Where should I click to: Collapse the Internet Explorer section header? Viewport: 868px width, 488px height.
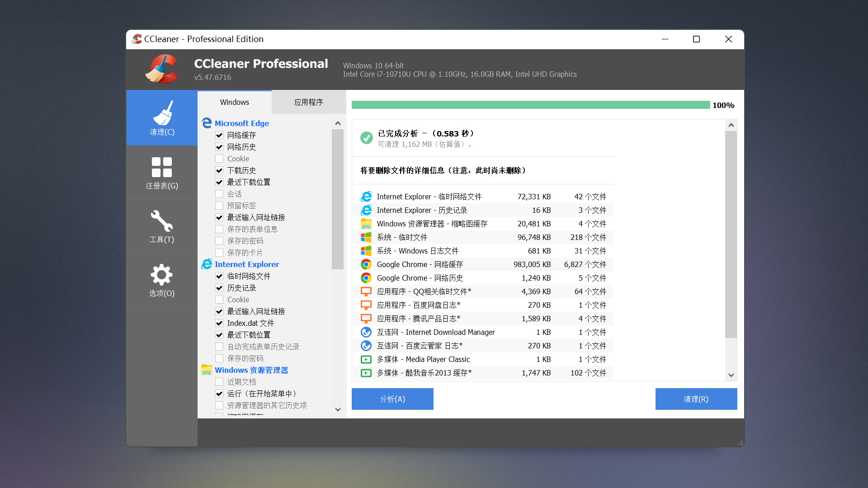[247, 264]
